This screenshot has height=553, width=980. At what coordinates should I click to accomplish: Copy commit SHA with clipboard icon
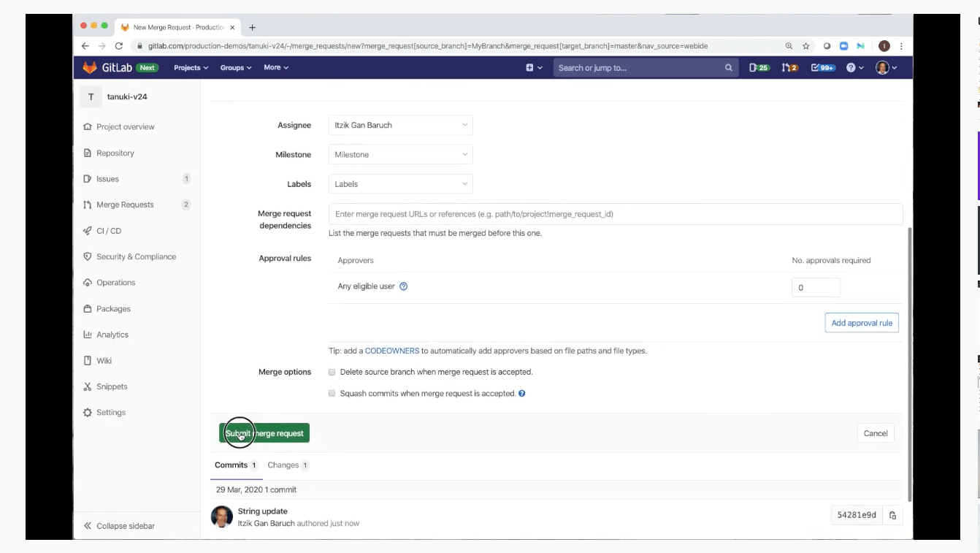click(892, 515)
